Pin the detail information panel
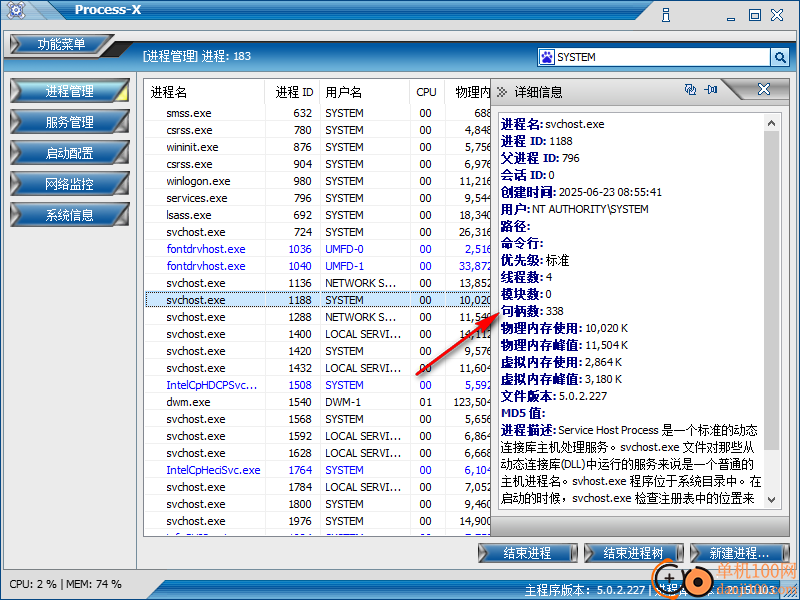Image resolution: width=800 pixels, height=600 pixels. click(x=711, y=90)
